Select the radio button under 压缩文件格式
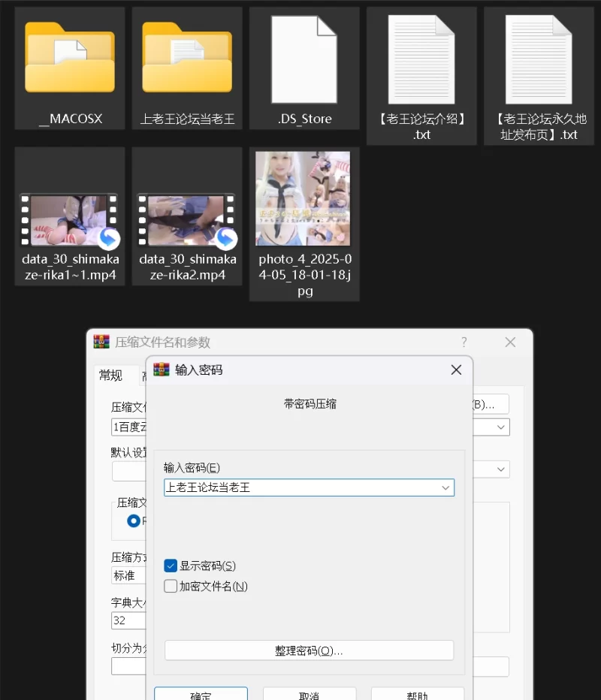 (134, 520)
